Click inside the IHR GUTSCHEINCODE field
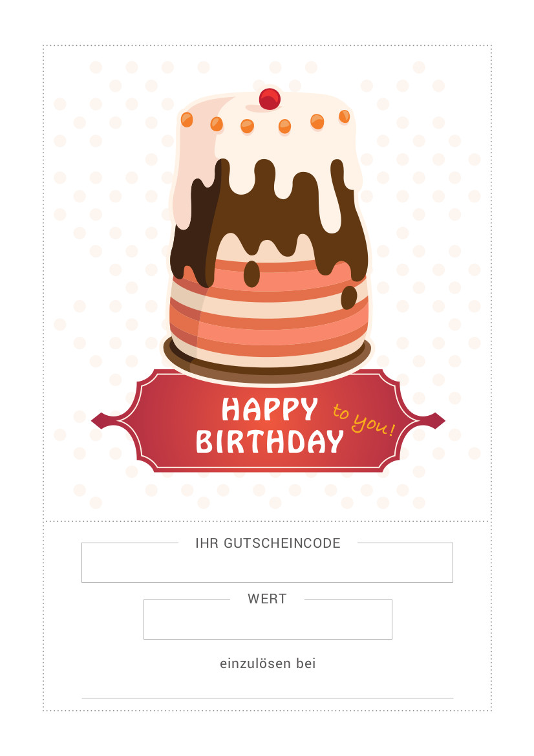534x756 pixels. pos(267,563)
